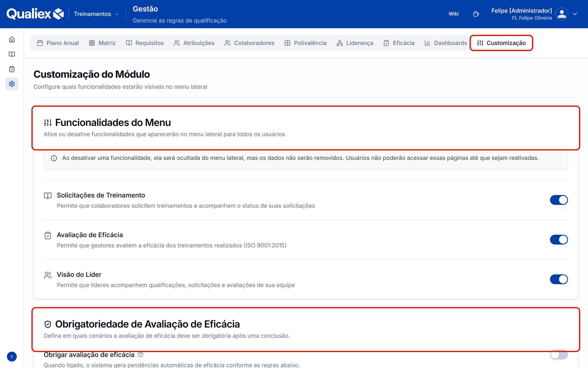This screenshot has height=368, width=588.
Task: Switch to the Requisitos tab
Action: click(x=145, y=43)
